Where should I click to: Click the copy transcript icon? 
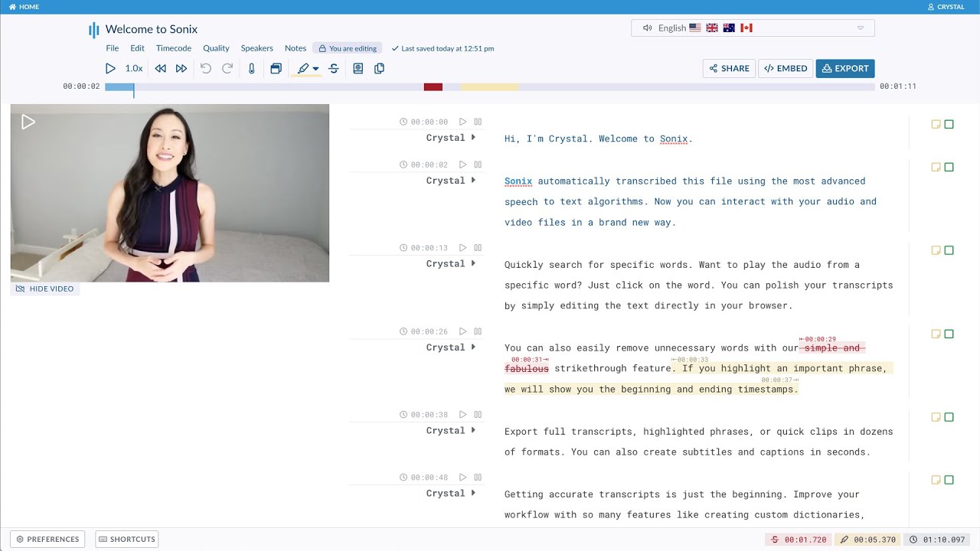point(379,68)
